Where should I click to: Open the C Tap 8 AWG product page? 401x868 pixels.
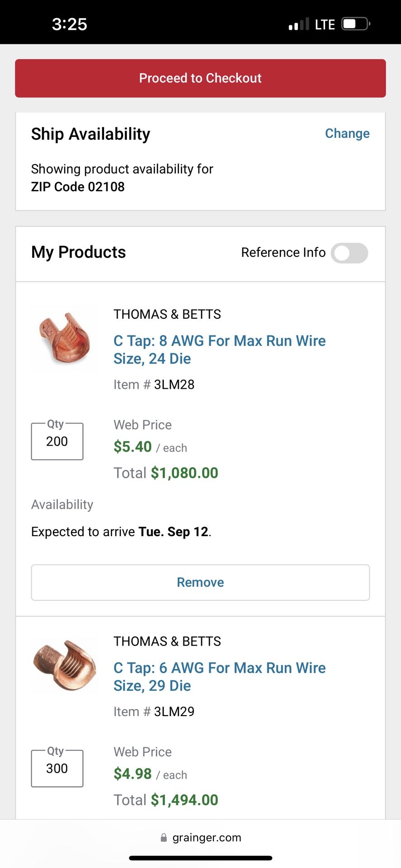[219, 349]
